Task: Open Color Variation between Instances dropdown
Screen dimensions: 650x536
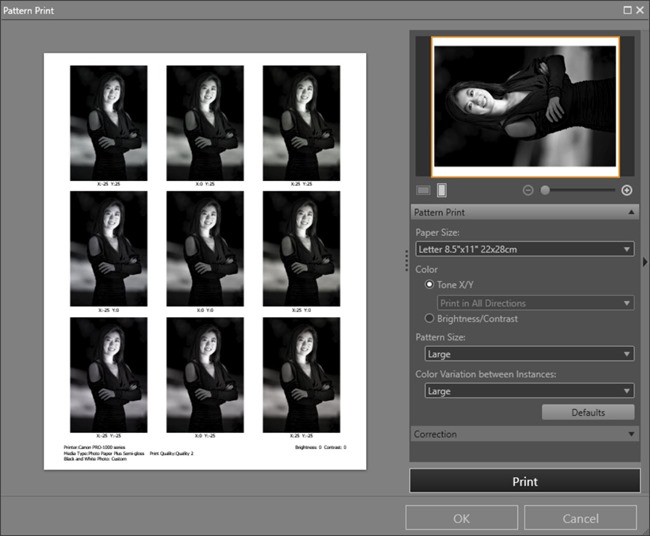Action: (x=529, y=391)
